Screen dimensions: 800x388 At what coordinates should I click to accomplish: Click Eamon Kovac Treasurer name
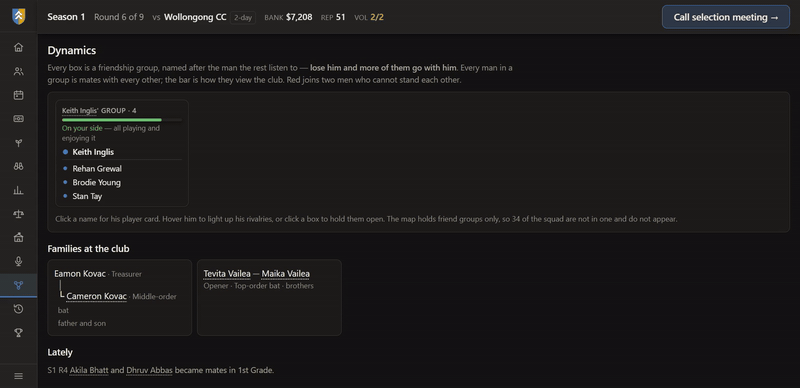(x=80, y=274)
